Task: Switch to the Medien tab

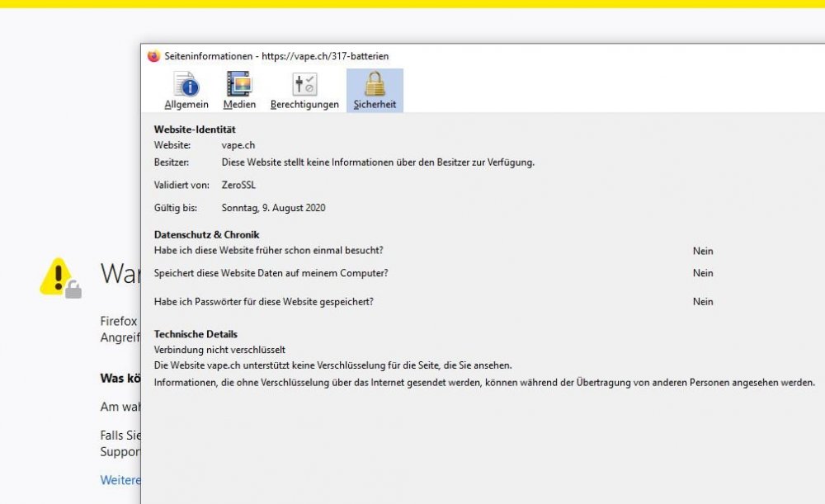Action: point(239,91)
